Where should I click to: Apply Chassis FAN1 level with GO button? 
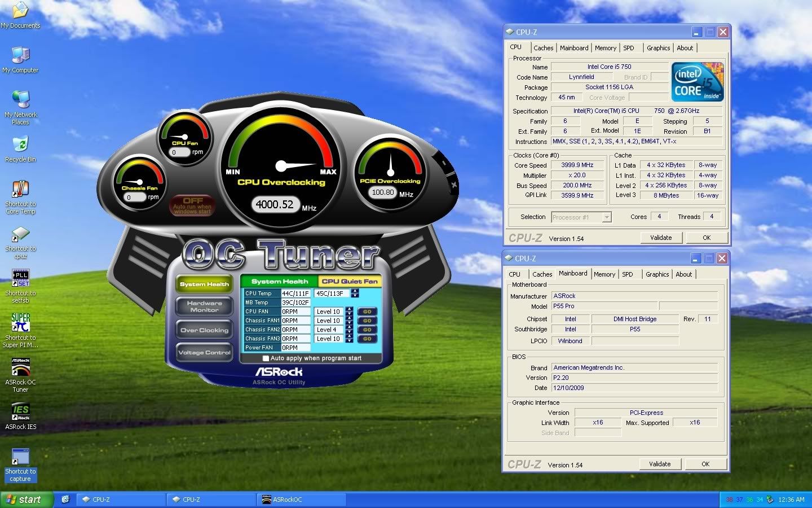[367, 321]
